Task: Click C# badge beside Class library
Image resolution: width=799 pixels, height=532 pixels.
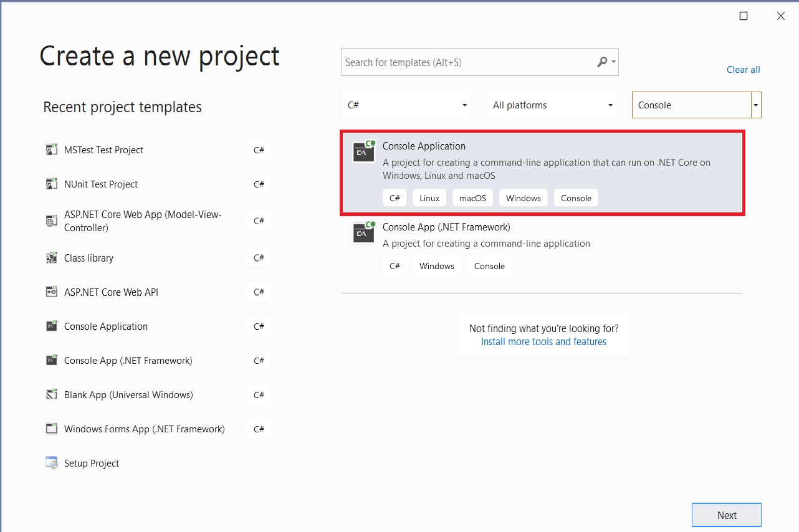Action: pyautogui.click(x=259, y=258)
